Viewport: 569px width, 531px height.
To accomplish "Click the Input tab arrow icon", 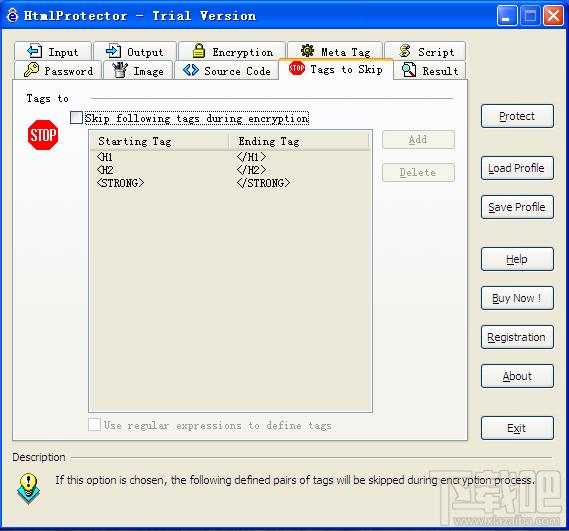I will (35, 51).
